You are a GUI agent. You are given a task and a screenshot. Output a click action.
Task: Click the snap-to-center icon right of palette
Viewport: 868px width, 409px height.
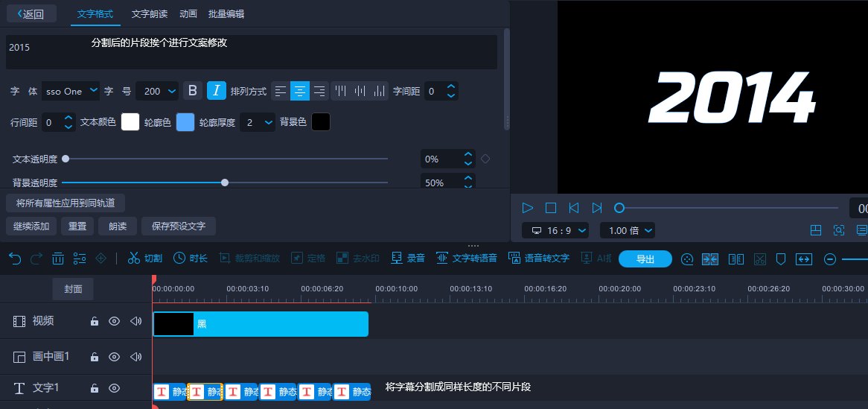[710, 259]
